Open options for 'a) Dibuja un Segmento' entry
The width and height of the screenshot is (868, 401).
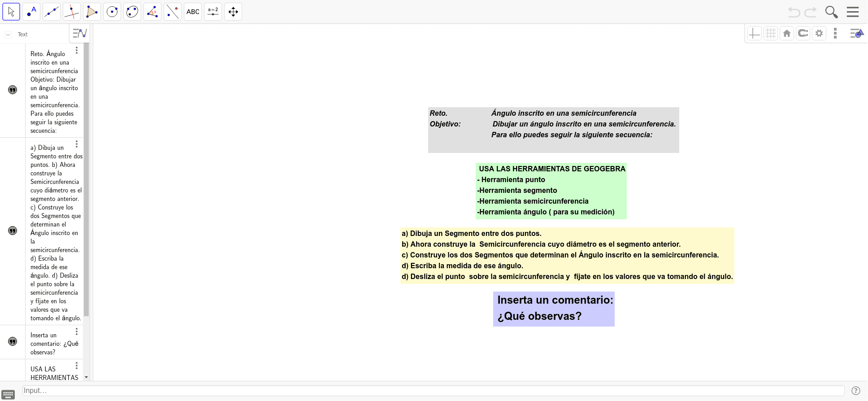pos(77,144)
